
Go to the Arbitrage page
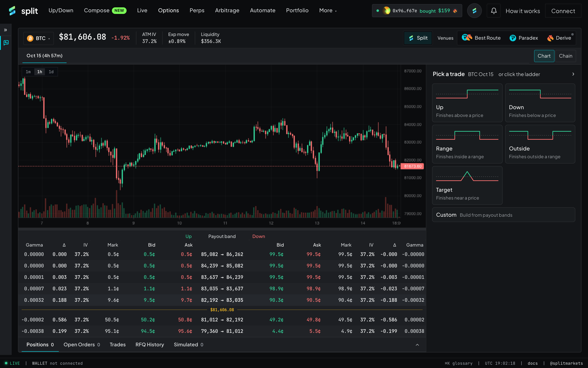click(x=227, y=10)
